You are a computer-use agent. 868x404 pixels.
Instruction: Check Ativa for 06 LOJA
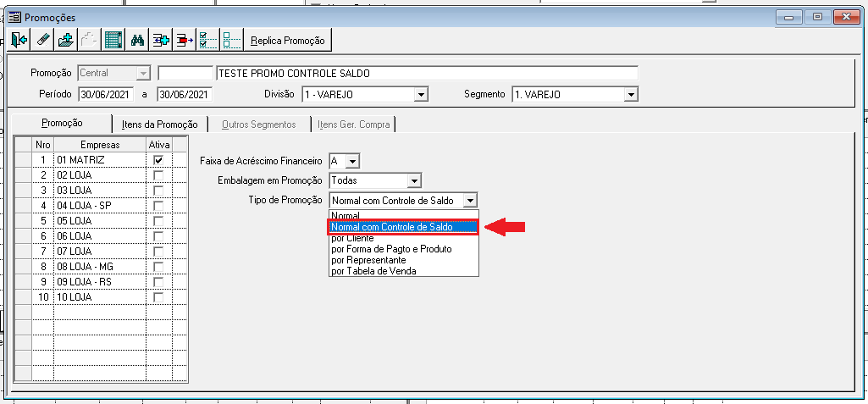(x=159, y=235)
